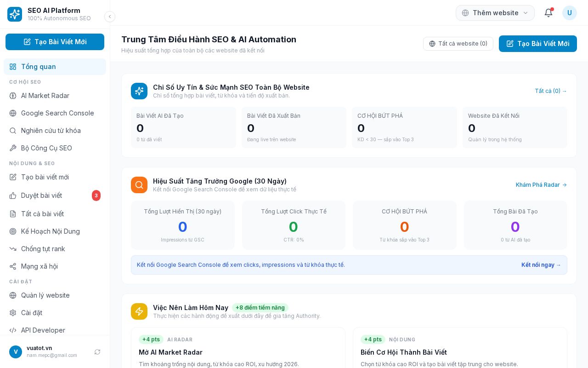Collapse the sidebar with the chevron button
Image resolution: width=588 pixels, height=368 pixels.
(110, 17)
